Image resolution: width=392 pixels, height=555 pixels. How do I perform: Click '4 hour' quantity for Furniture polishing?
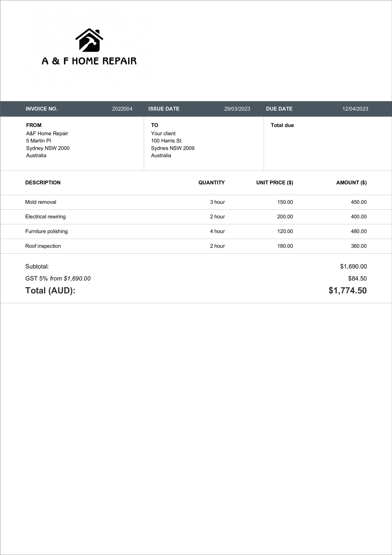[217, 231]
